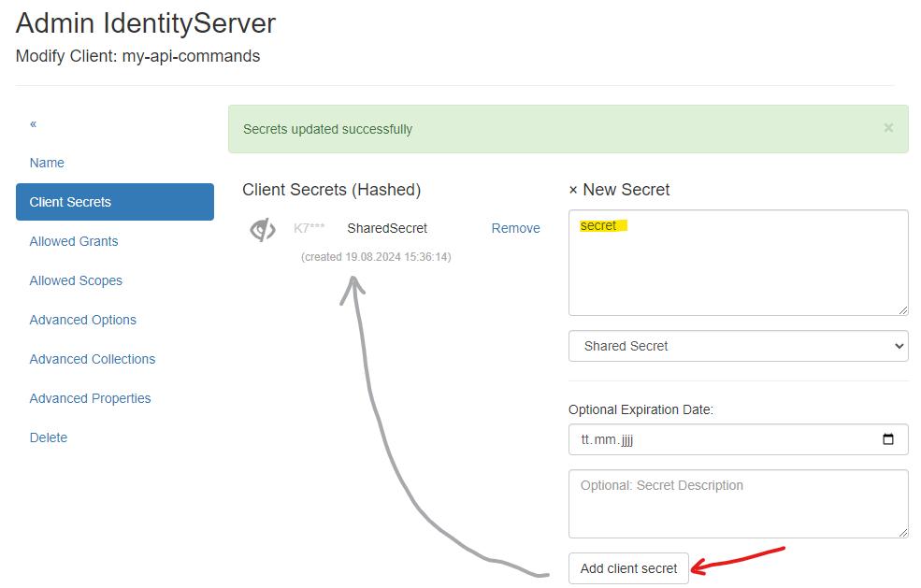Click the Secret Description text box
This screenshot has height=588, width=921.
pyautogui.click(x=738, y=503)
